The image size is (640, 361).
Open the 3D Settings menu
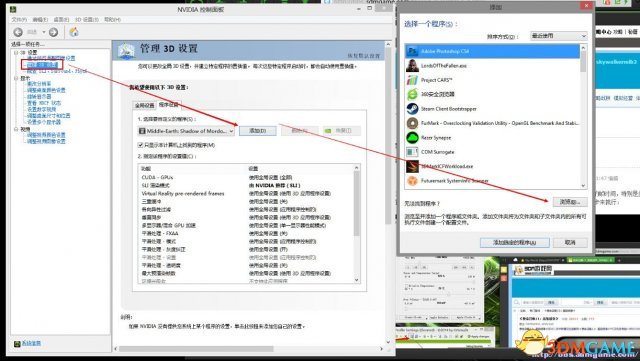(87, 19)
